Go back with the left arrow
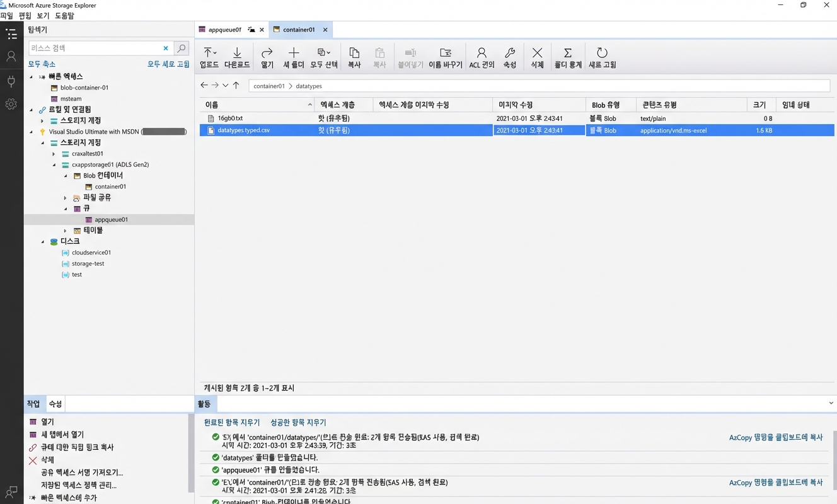837x504 pixels. pyautogui.click(x=204, y=85)
